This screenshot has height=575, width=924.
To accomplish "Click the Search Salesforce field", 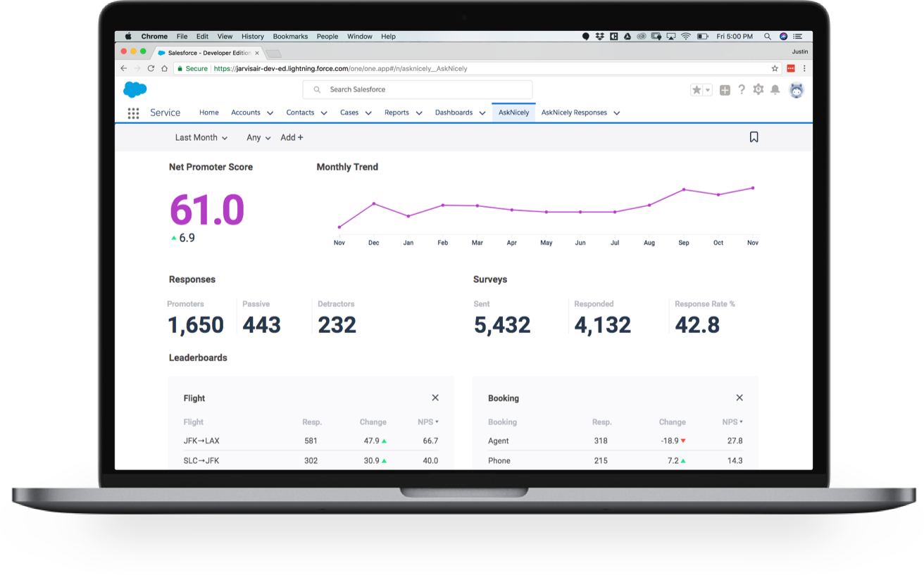I will pyautogui.click(x=418, y=89).
